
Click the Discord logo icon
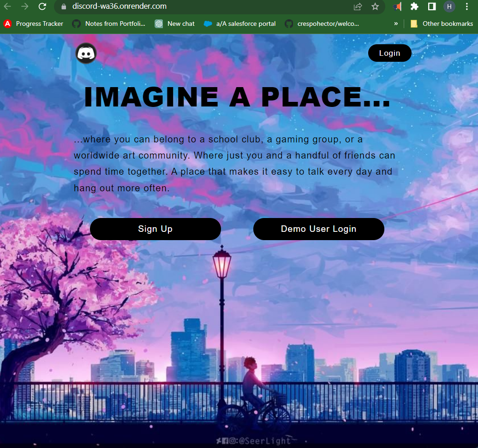click(86, 53)
